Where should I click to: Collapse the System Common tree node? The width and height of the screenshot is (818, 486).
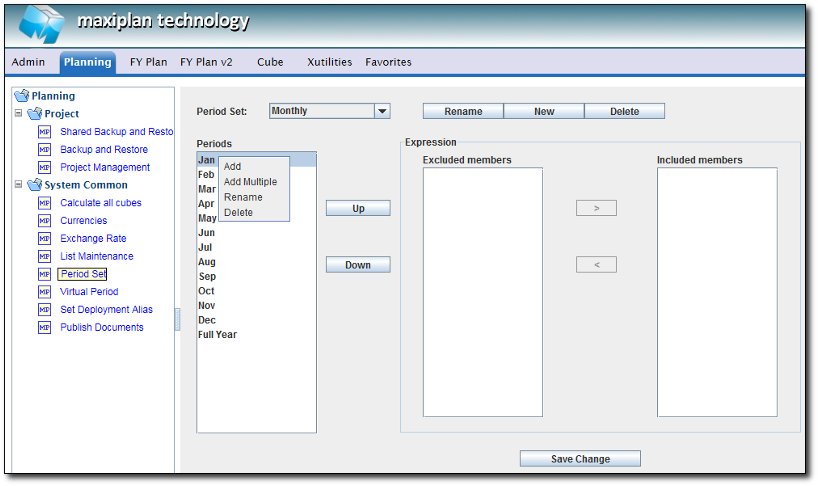point(18,185)
